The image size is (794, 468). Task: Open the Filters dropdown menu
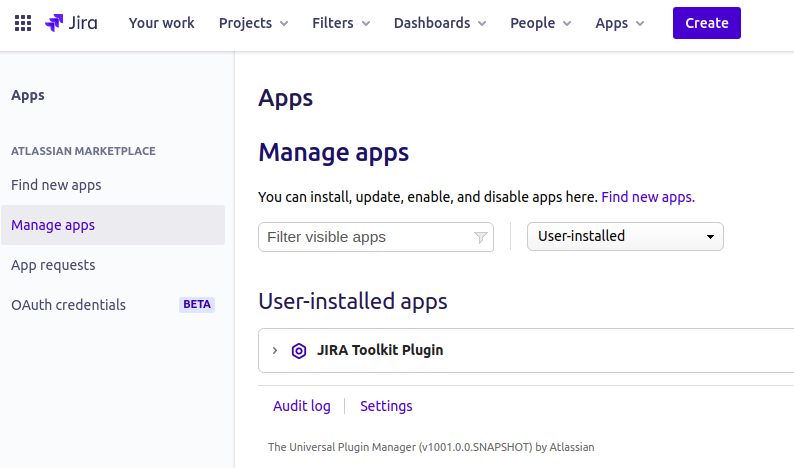coord(341,23)
